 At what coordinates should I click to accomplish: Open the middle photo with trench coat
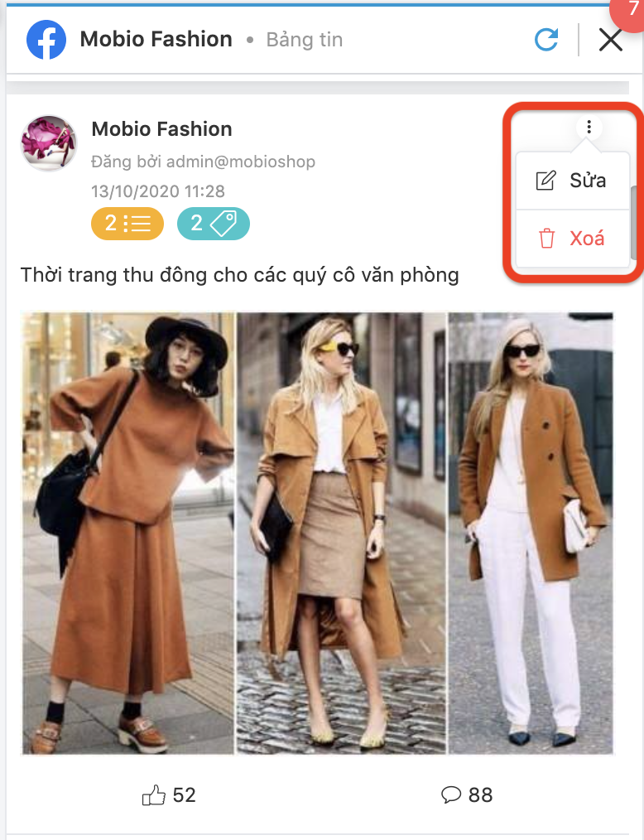point(342,533)
